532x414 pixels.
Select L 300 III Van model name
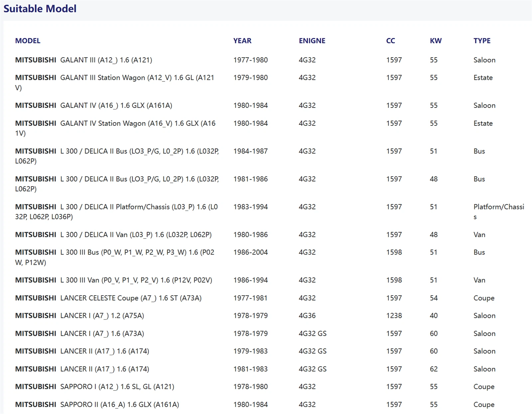point(113,280)
